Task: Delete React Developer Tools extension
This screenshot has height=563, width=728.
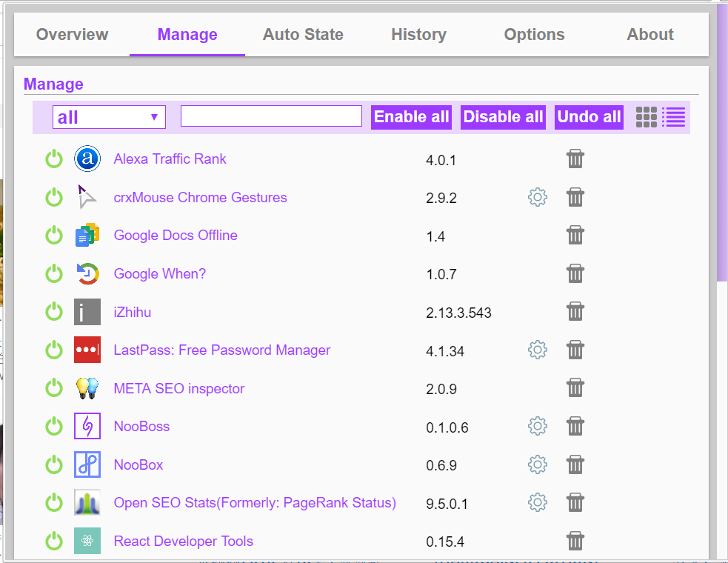Action: pos(575,542)
